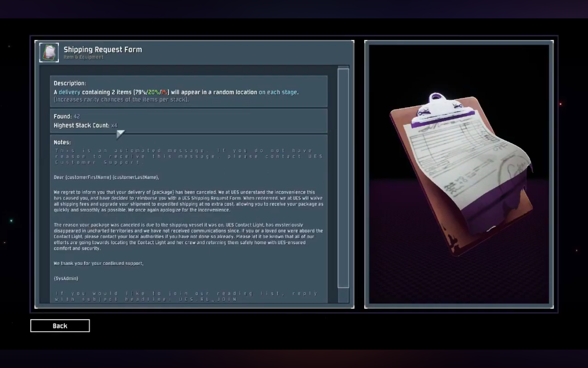Select the "Shipping Request Form" title text
This screenshot has height=368, width=588.
point(103,49)
